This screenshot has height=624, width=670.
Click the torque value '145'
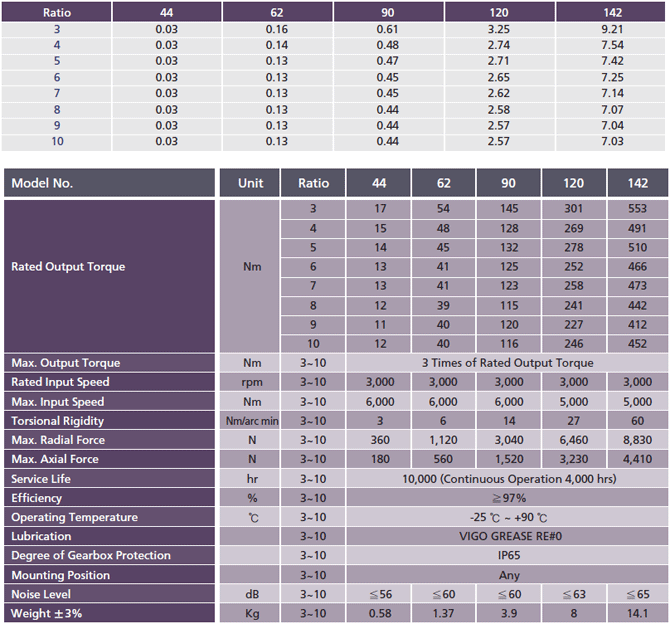[x=508, y=209]
